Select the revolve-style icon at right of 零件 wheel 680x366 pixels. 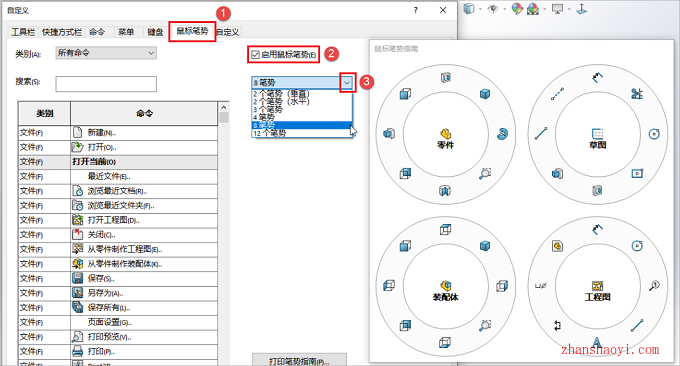pyautogui.click(x=502, y=134)
